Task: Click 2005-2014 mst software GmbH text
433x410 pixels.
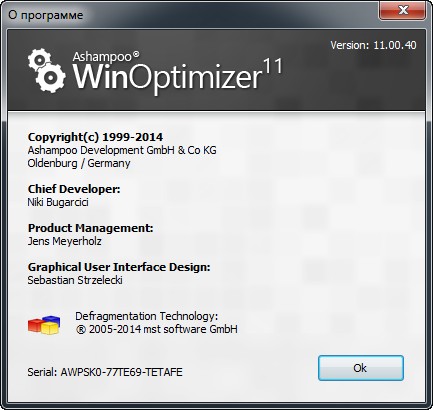Action: [x=163, y=329]
